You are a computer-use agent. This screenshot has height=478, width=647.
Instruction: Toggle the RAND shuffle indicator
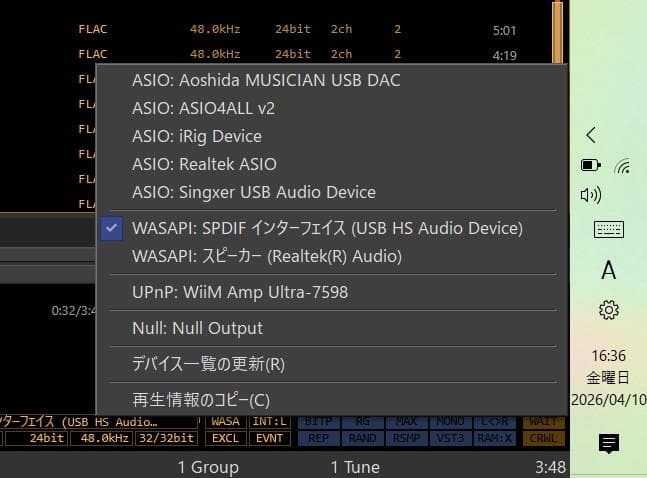pos(363,438)
